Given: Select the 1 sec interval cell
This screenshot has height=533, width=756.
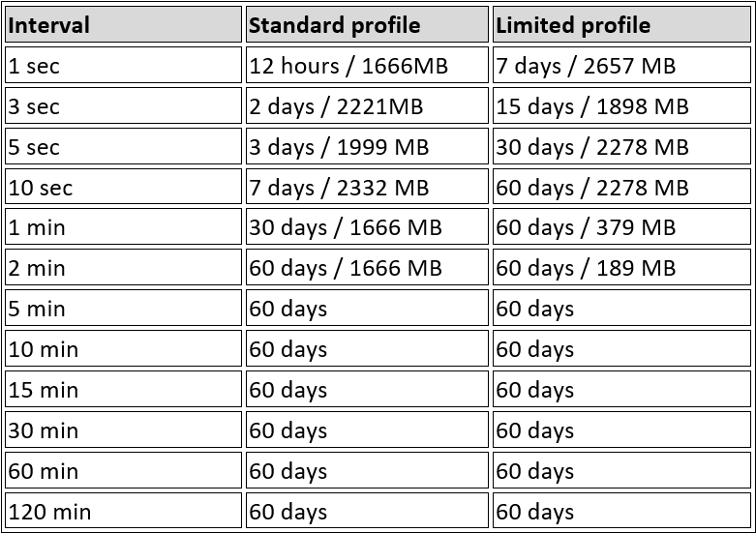Looking at the screenshot, I should point(123,66).
